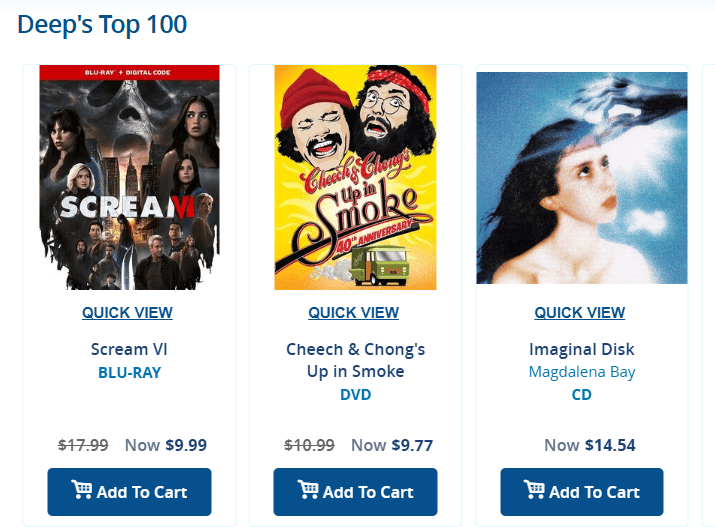The image size is (715, 527).
Task: Visit Magdalena Bay artist page
Action: click(581, 372)
